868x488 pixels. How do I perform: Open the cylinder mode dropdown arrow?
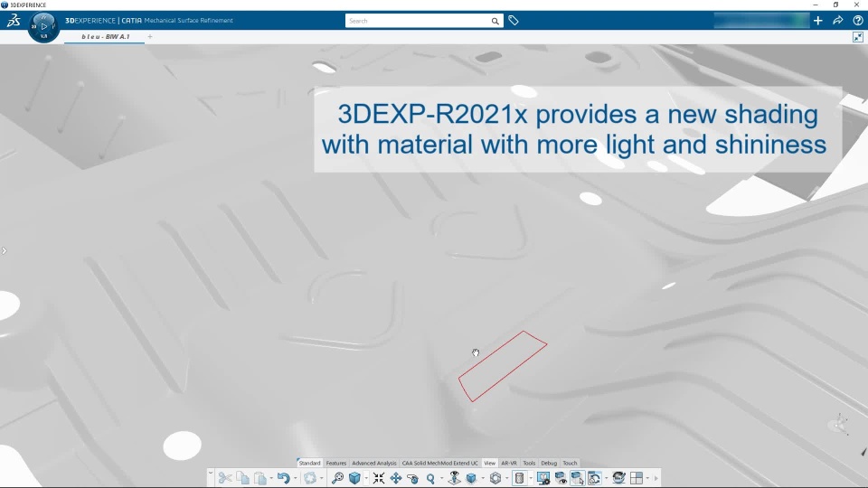point(531,479)
